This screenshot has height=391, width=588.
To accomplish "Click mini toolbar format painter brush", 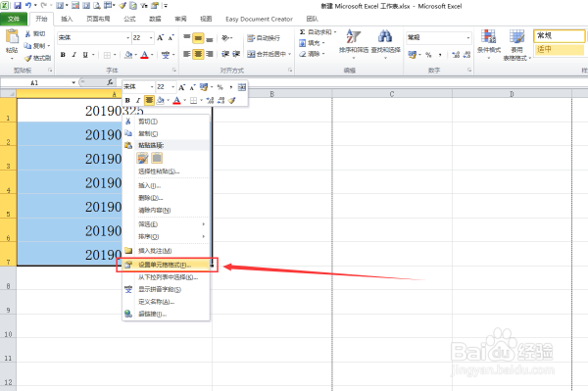I will coord(231,100).
